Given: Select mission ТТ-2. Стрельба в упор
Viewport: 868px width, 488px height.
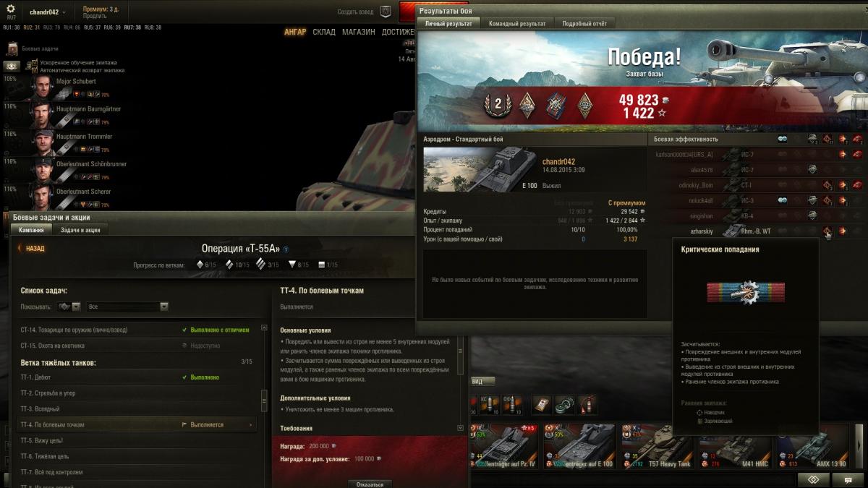Looking at the screenshot, I should tap(137, 393).
